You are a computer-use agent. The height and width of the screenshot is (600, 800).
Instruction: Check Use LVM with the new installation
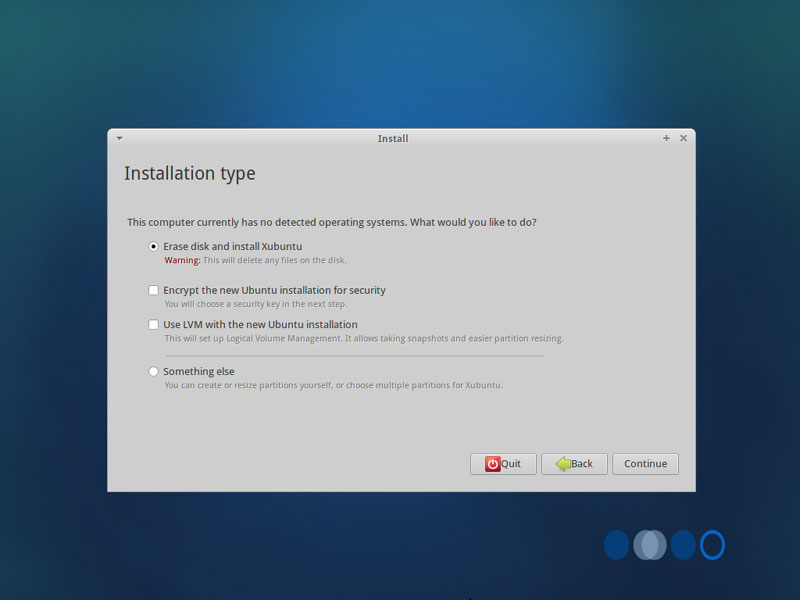tap(153, 324)
